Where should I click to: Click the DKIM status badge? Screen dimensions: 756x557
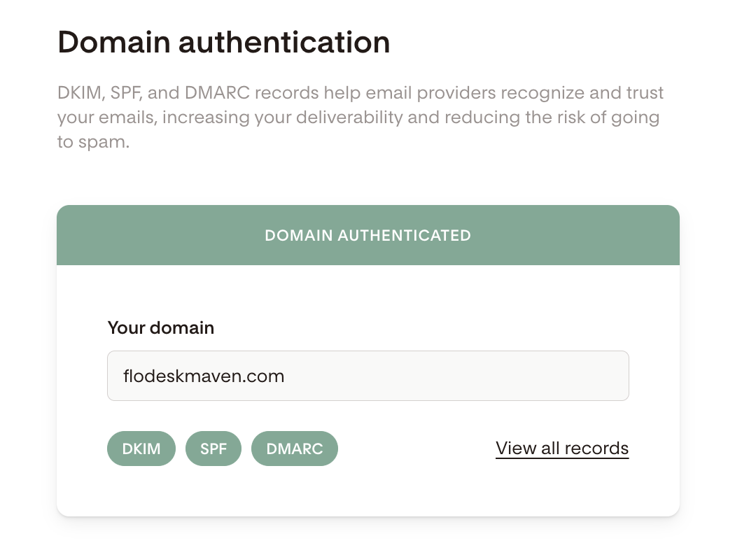[x=141, y=449]
